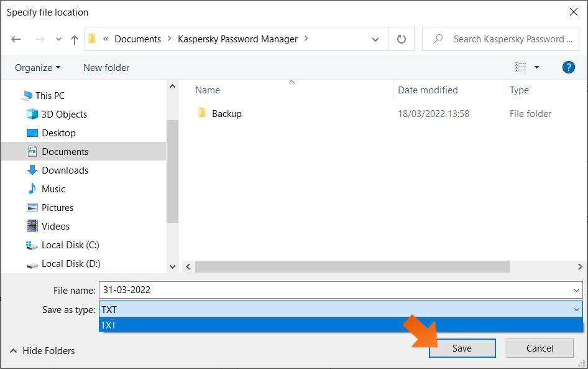588x369 pixels.
Task: Go up one folder level
Action: pos(74,39)
